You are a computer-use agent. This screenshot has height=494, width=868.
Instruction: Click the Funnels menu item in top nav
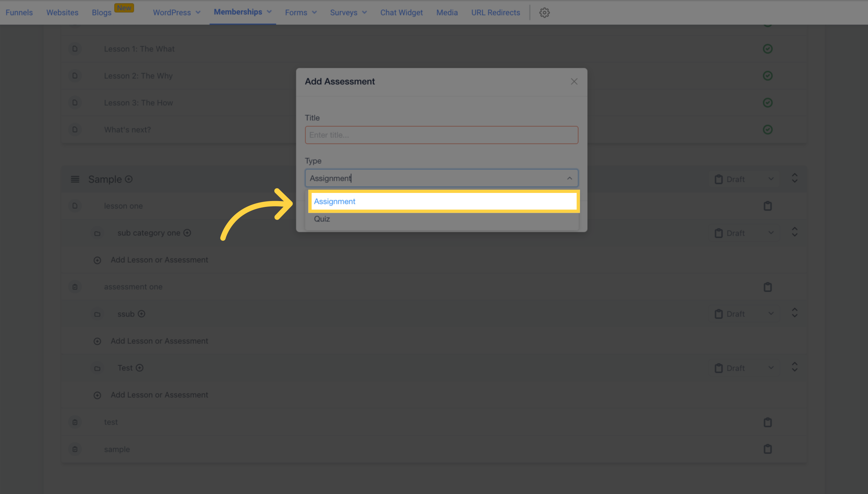click(x=19, y=12)
